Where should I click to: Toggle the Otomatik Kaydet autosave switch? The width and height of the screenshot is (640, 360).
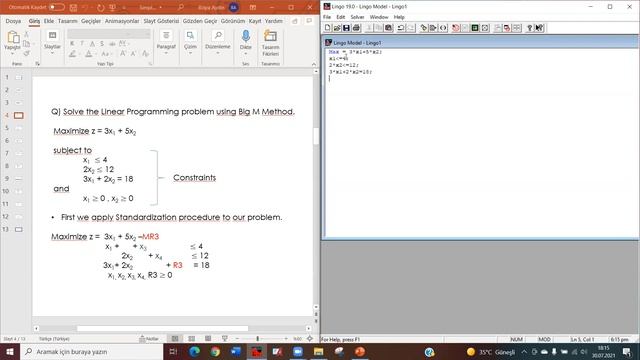(57, 7)
